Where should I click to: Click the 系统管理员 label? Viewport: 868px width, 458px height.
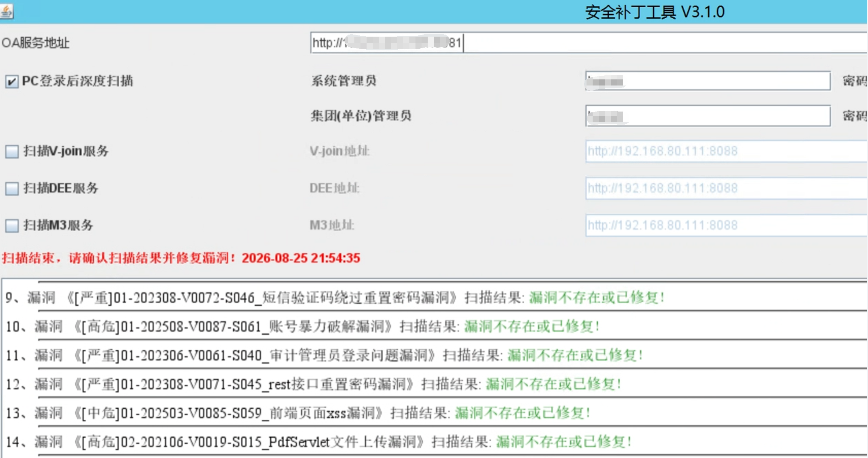pyautogui.click(x=344, y=81)
